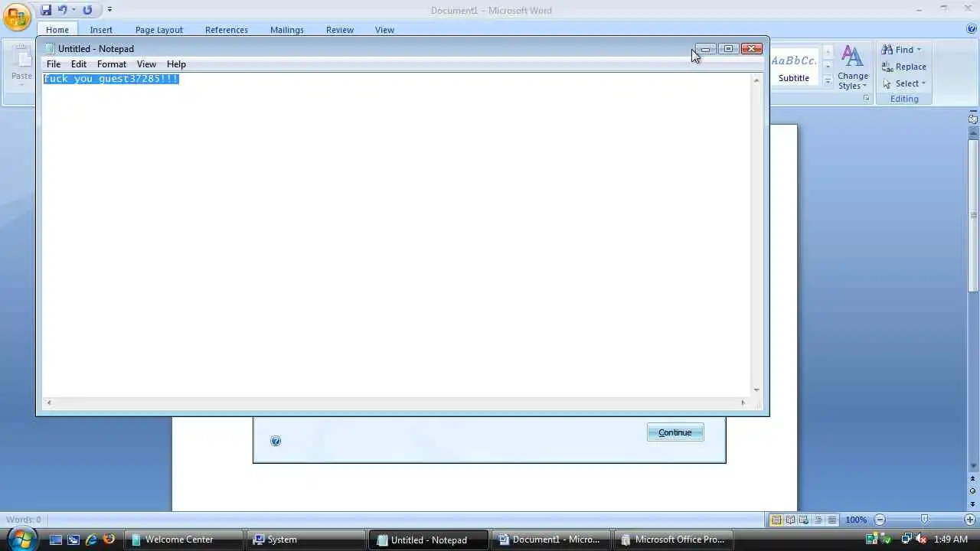The width and height of the screenshot is (980, 551).
Task: Click styles gallery scroll-up arrow in Word
Action: click(x=828, y=53)
